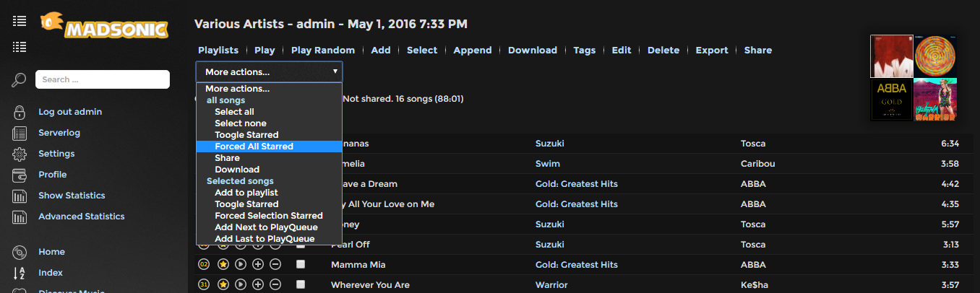Click the Home icon in sidebar

click(20, 252)
